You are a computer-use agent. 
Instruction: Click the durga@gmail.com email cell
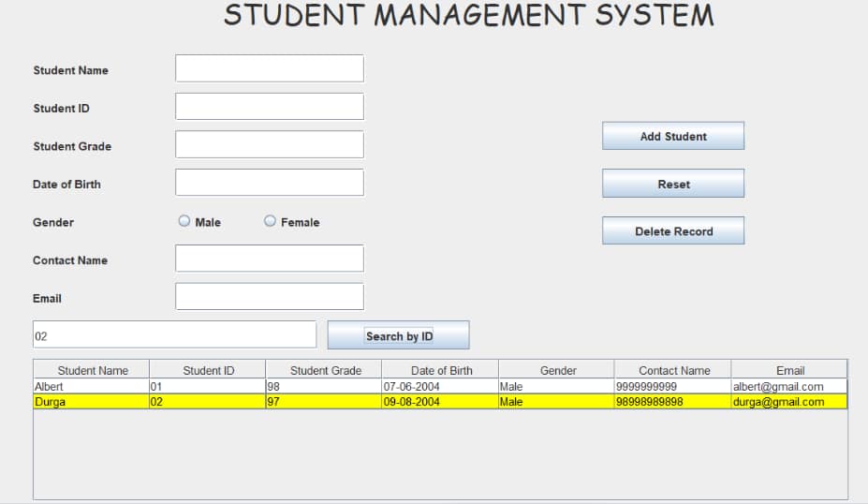pyautogui.click(x=788, y=402)
